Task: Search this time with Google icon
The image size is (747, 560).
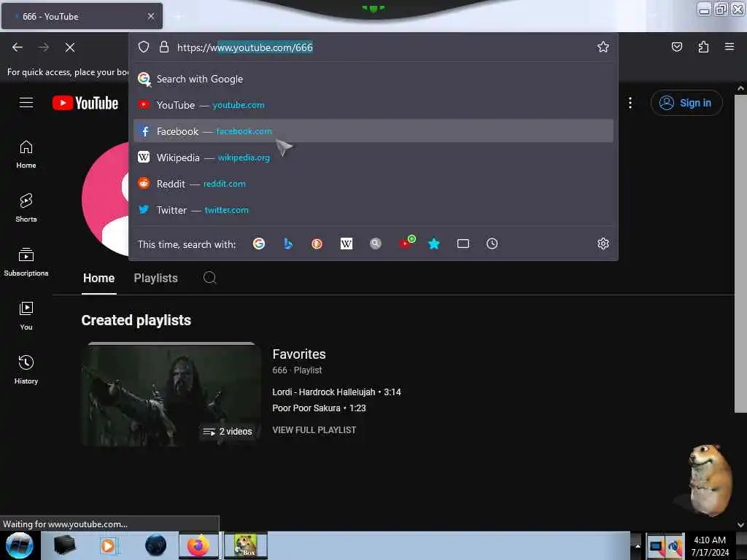Action: pos(259,244)
